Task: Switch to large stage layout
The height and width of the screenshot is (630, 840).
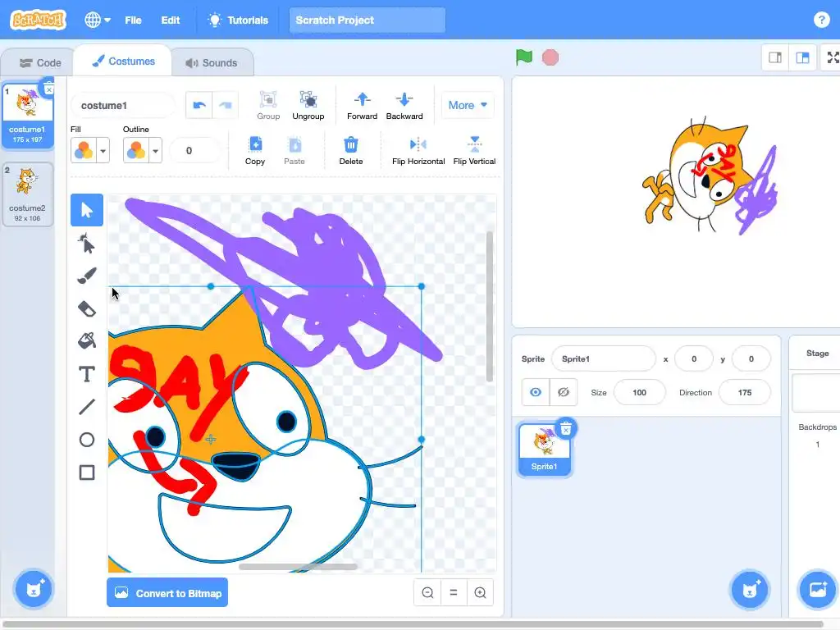Action: coord(802,57)
